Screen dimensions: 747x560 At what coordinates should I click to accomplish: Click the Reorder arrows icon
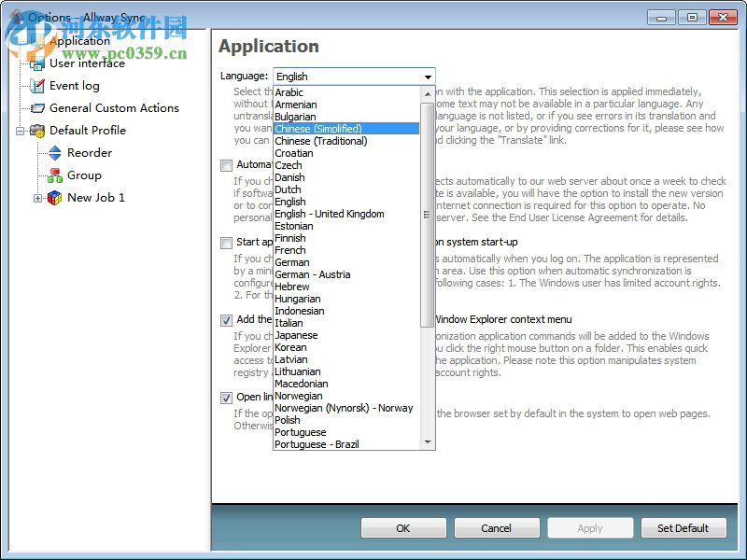pos(55,153)
